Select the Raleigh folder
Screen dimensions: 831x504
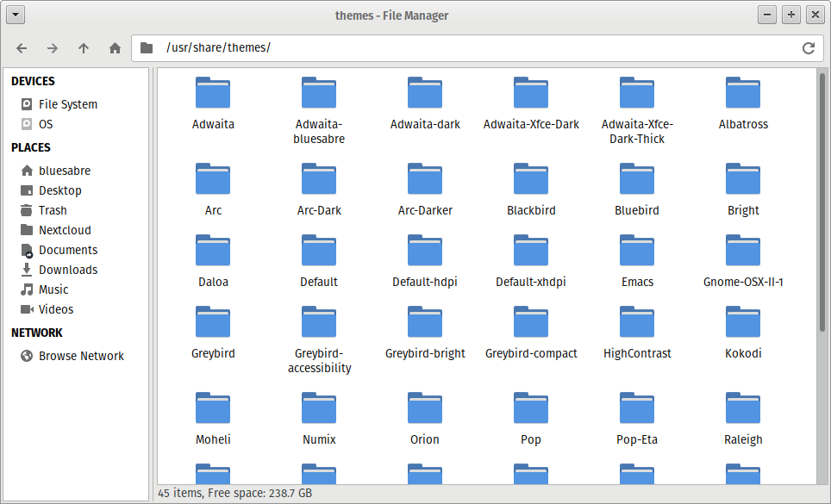pyautogui.click(x=743, y=420)
